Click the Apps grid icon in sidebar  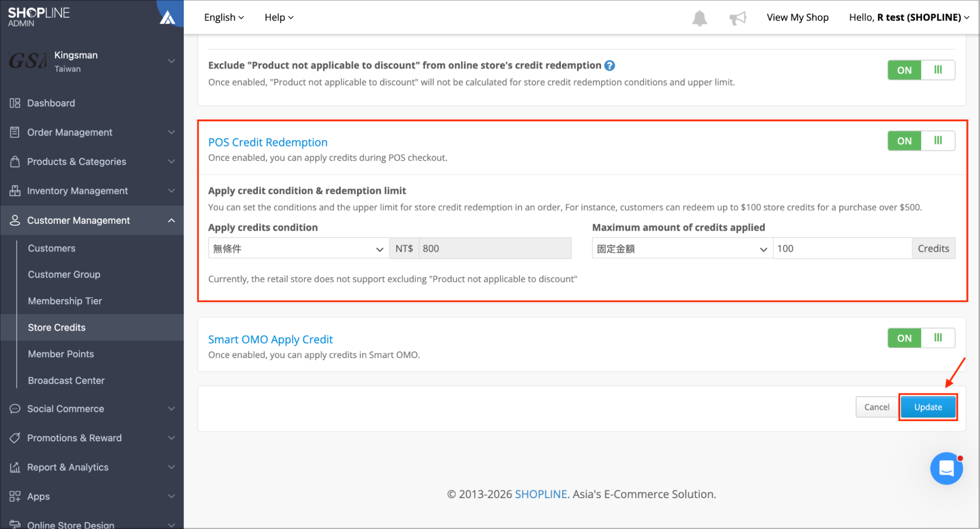[x=15, y=496]
